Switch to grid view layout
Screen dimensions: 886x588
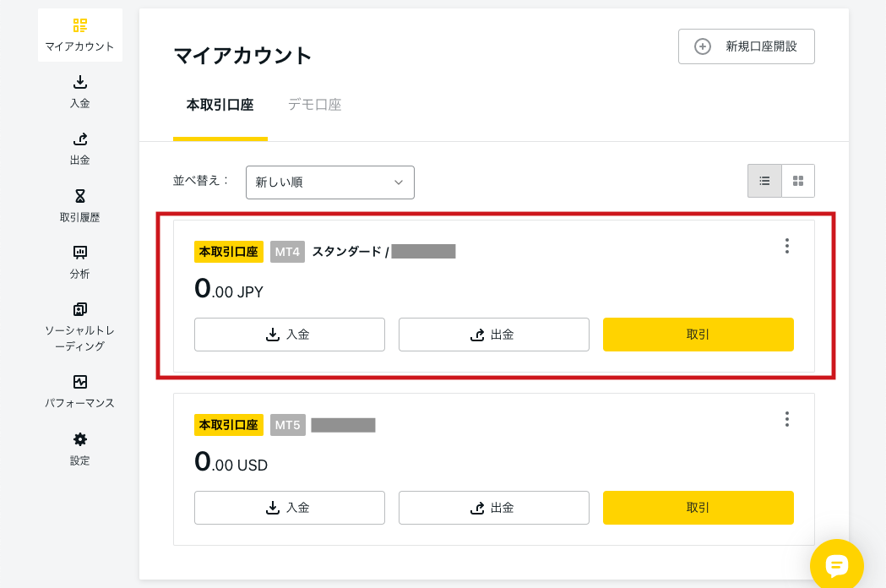coord(798,181)
